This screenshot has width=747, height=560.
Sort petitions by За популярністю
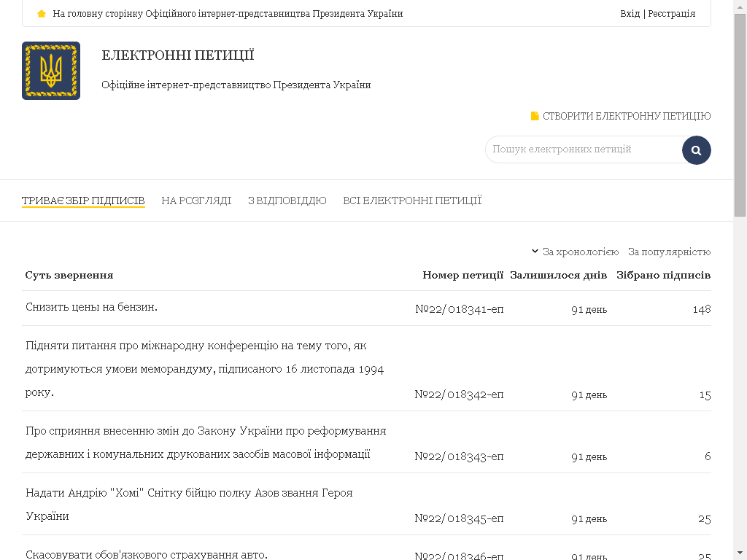click(x=669, y=252)
